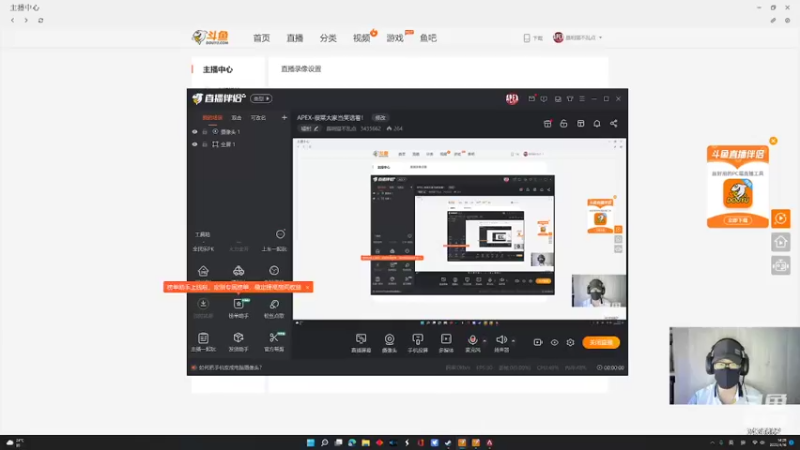The width and height of the screenshot is (800, 450).
Task: Open the gear settings in the bottom bar
Action: [570, 342]
